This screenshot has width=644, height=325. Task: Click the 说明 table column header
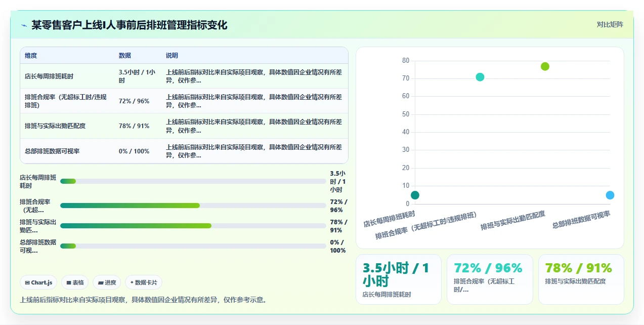(x=172, y=56)
